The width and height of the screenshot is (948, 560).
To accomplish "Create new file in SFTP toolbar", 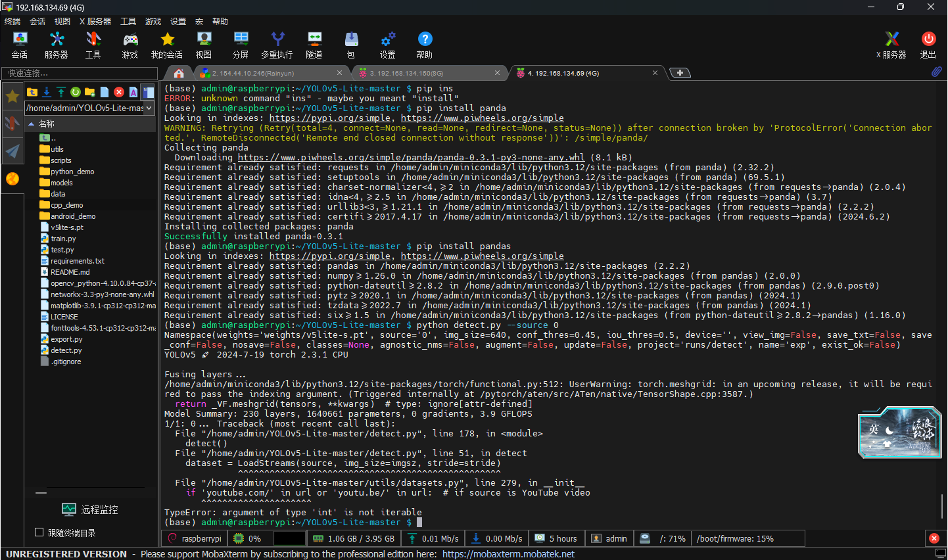I will [105, 92].
